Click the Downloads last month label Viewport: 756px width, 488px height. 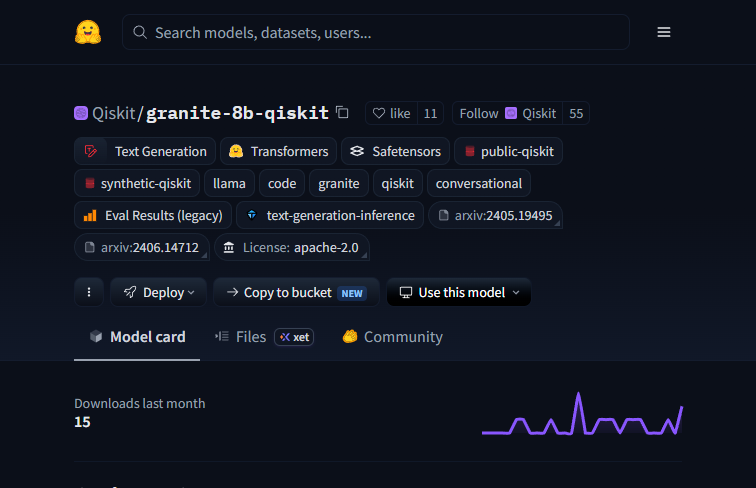[x=140, y=403]
